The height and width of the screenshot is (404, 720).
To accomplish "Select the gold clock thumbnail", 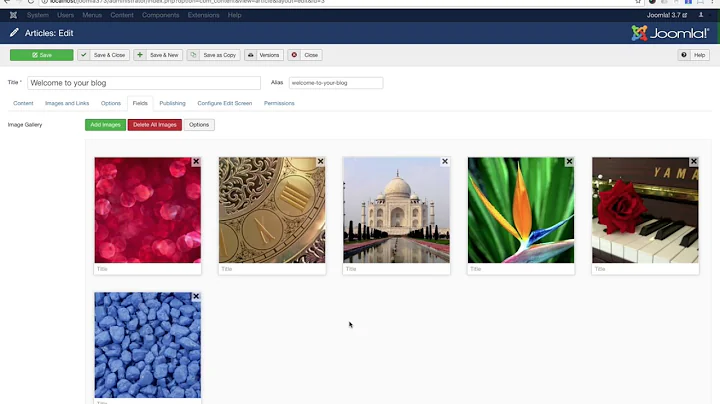I will tap(272, 210).
